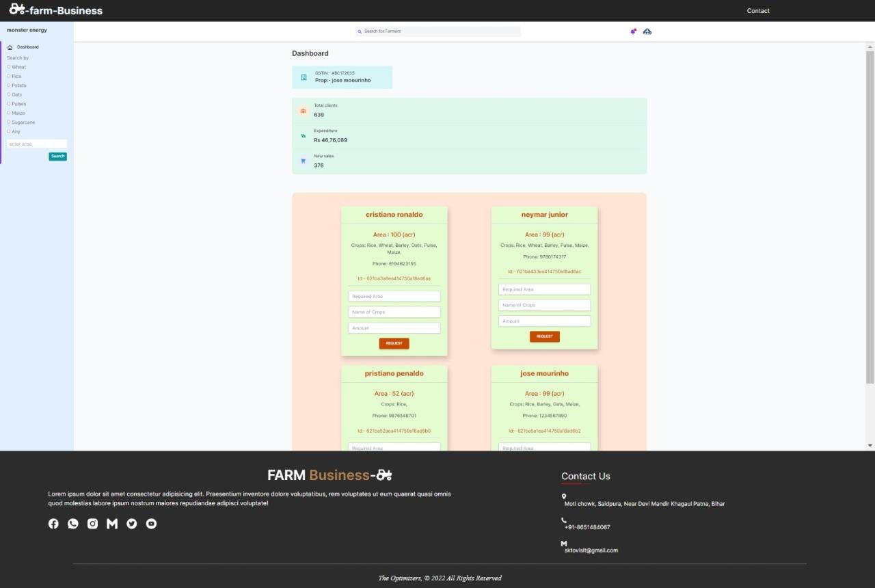Select the Wheat radio button
875x588 pixels.
pos(8,67)
